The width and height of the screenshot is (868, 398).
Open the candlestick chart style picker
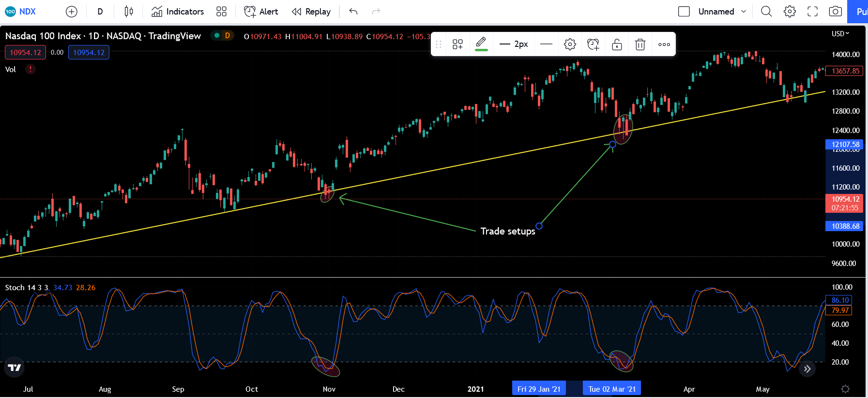pos(128,12)
